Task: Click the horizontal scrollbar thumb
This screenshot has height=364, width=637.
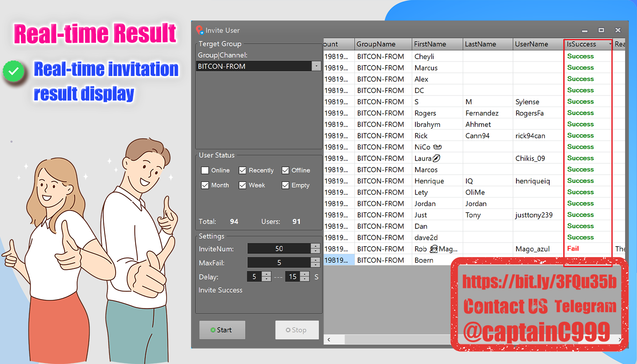Action: [x=398, y=339]
